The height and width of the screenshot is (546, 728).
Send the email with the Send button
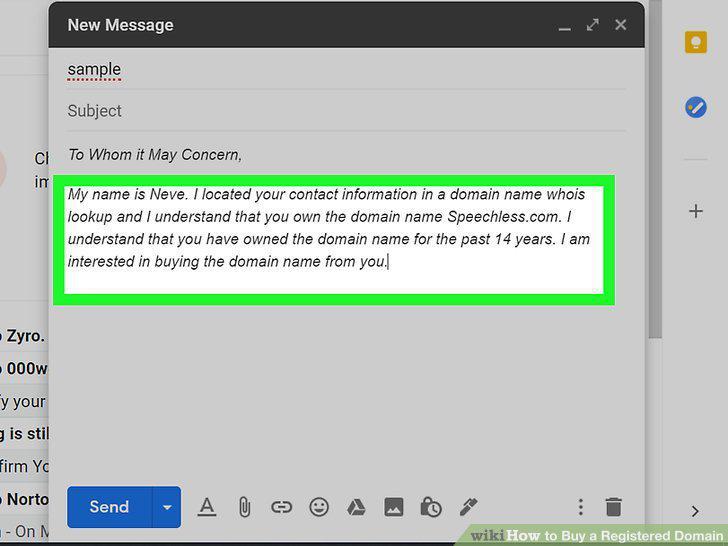pyautogui.click(x=110, y=507)
